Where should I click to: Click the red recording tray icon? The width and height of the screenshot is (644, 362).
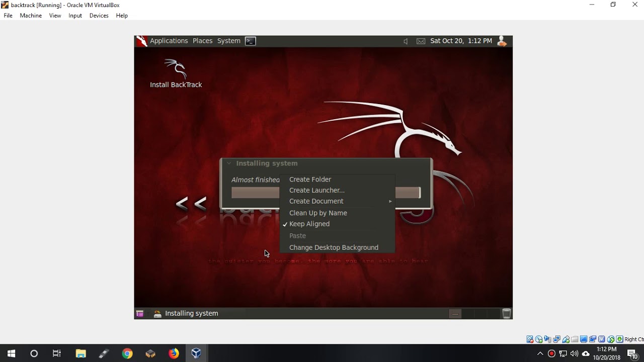coord(551,353)
